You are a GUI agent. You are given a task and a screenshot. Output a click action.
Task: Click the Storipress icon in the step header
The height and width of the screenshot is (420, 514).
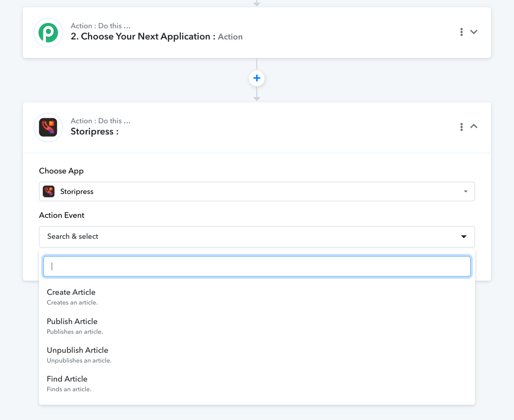pos(48,128)
